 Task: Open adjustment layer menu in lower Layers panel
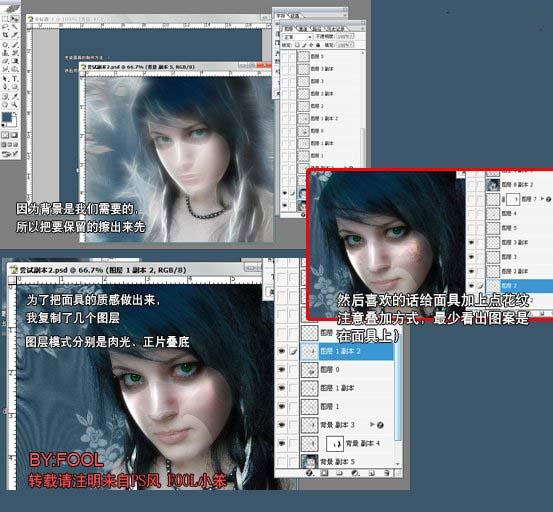355,473
